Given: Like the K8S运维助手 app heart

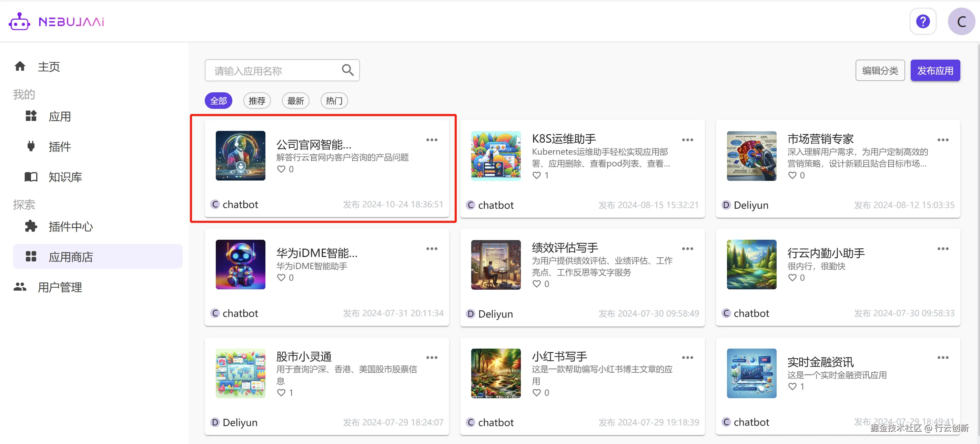Looking at the screenshot, I should [x=536, y=175].
